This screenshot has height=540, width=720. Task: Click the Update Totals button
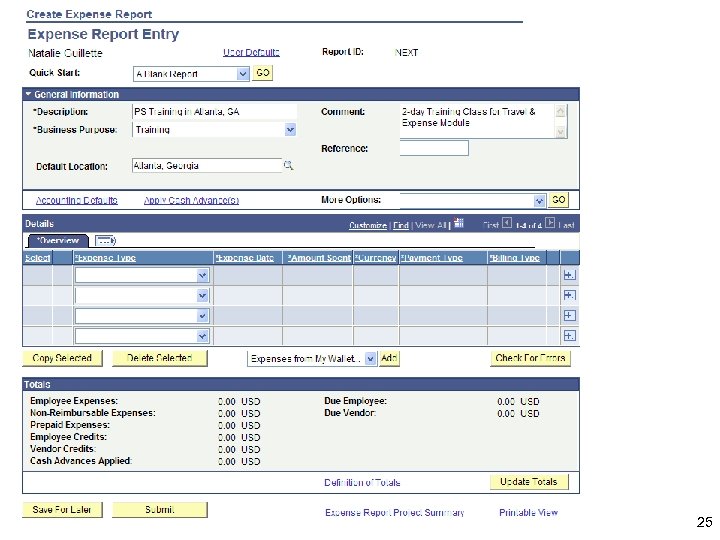coord(529,482)
